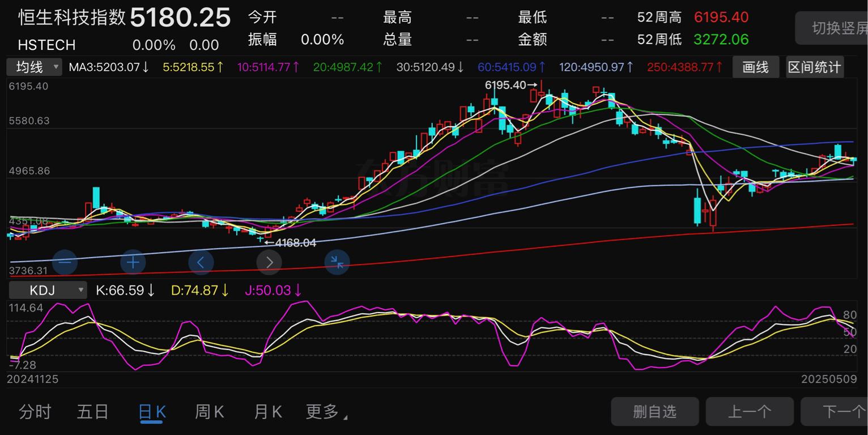Click the 4168.04 low marker on chart
Image resolution: width=868 pixels, height=435 pixels.
point(290,243)
